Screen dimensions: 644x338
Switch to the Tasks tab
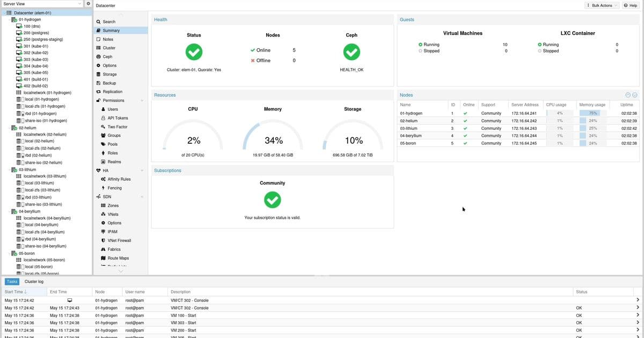(12, 281)
